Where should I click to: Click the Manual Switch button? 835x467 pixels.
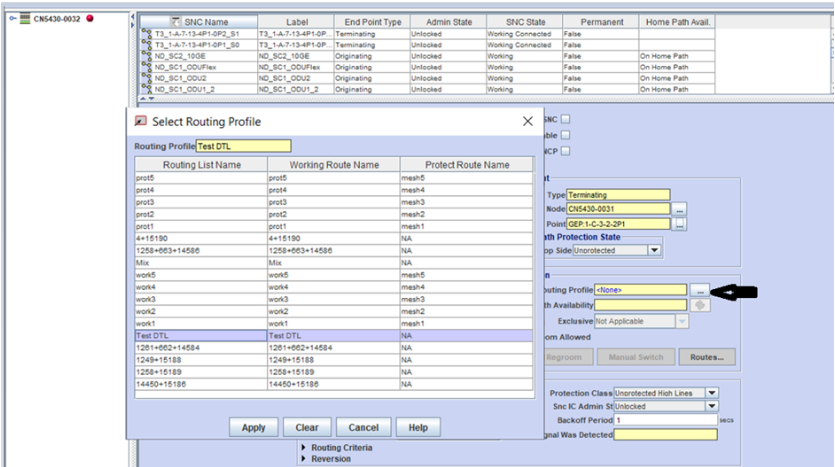[636, 357]
